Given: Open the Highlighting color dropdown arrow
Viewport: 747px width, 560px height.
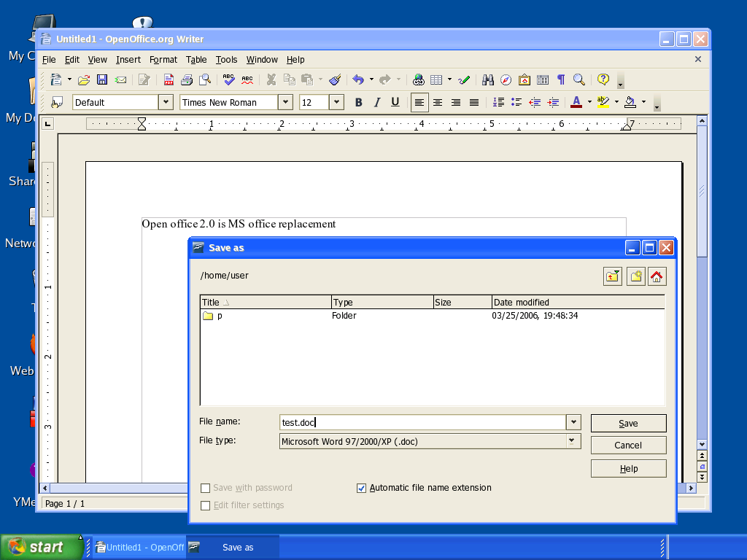Looking at the screenshot, I should click(617, 102).
